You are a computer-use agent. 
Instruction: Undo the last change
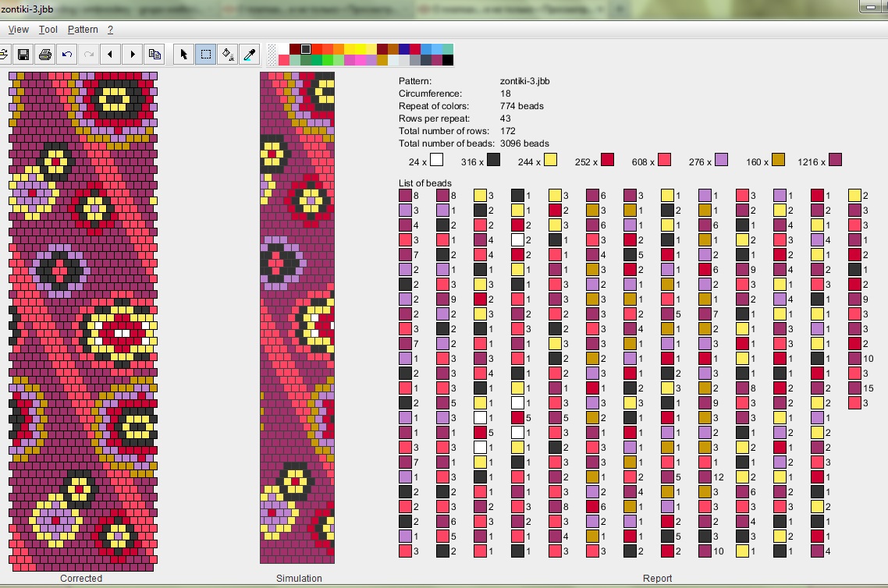pos(67,55)
